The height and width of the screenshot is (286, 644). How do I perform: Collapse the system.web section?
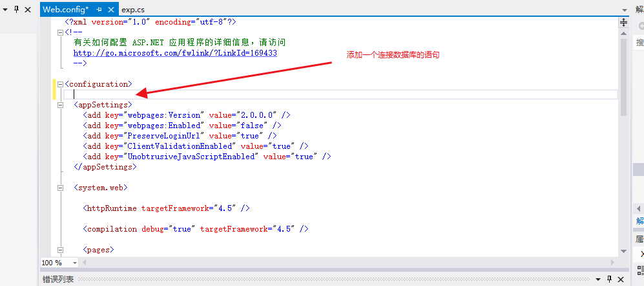click(61, 188)
